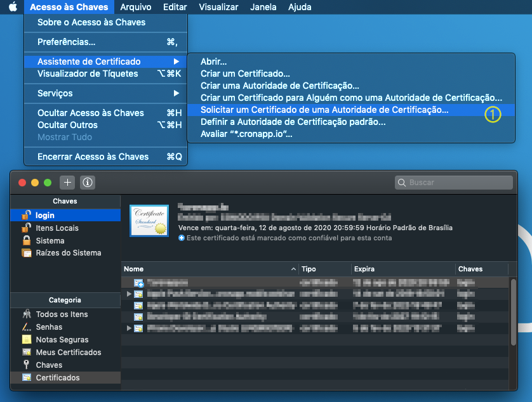This screenshot has width=532, height=402.
Task: Choose Abrir… in the certificate submenu
Action: (x=351, y=62)
